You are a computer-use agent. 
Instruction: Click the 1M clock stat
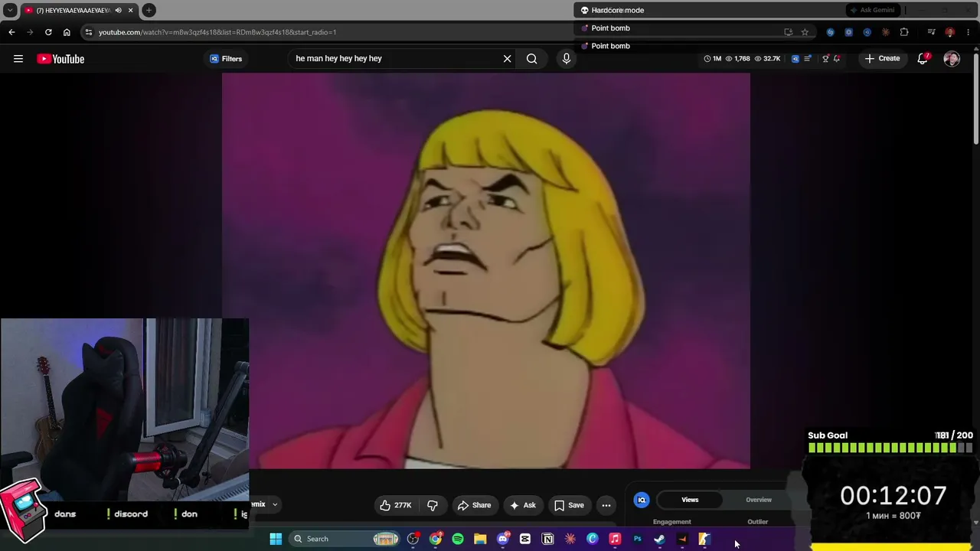click(712, 58)
